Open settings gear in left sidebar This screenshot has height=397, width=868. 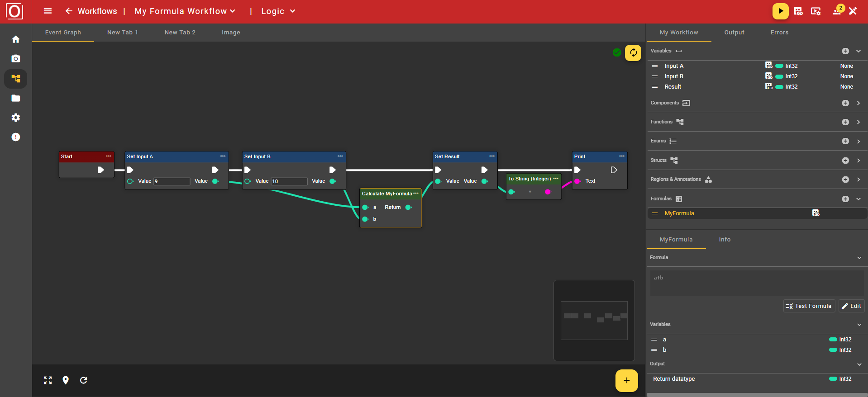tap(16, 118)
